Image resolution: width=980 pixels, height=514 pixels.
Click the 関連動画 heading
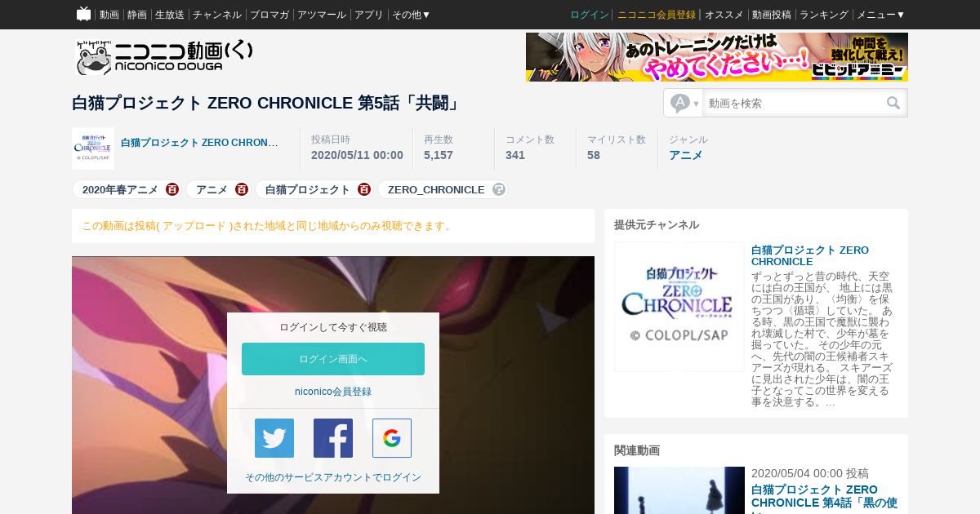(x=637, y=450)
